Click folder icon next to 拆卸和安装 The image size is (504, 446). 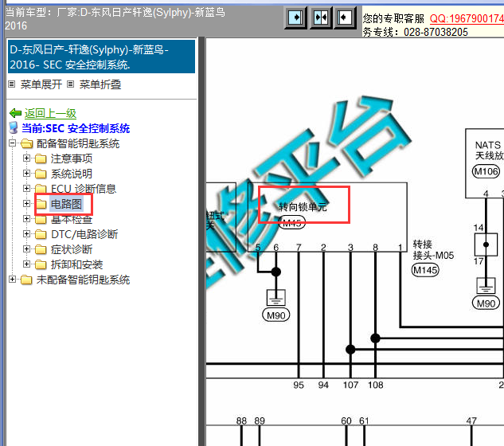(41, 264)
